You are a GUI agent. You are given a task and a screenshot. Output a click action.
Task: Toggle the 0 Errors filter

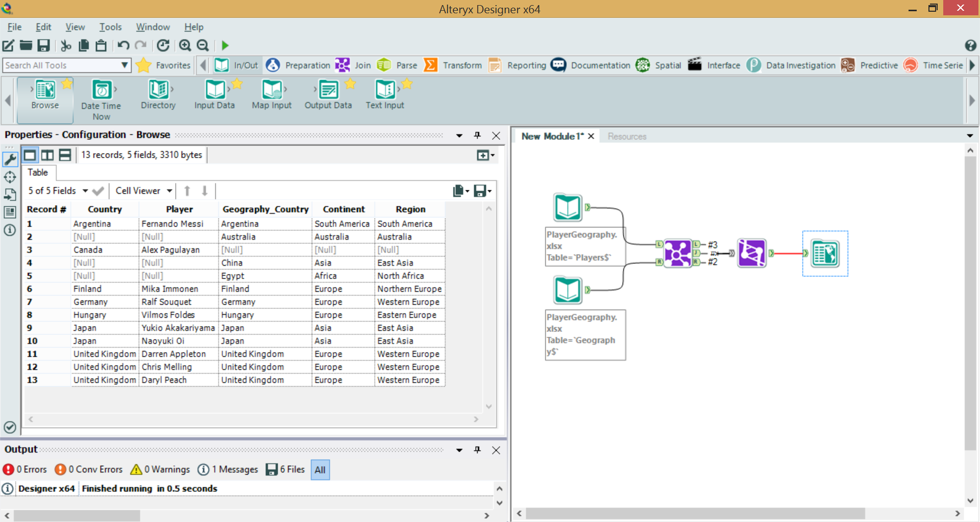(24, 469)
